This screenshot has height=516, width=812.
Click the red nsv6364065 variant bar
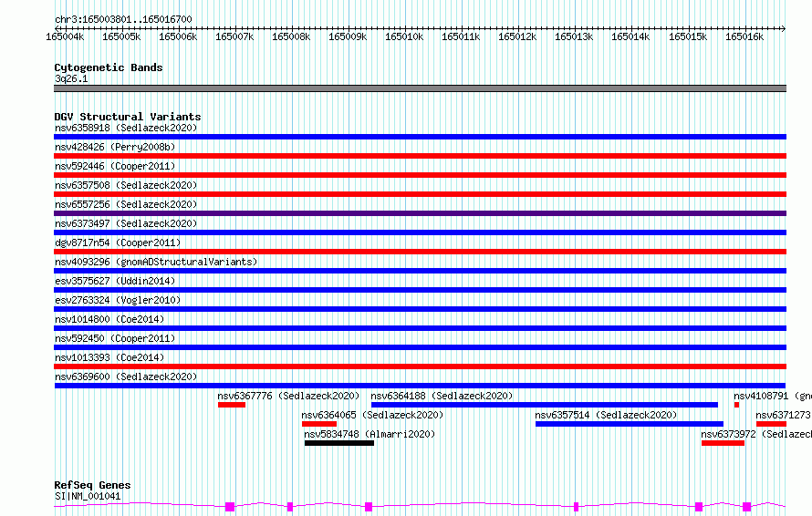[x=319, y=424]
